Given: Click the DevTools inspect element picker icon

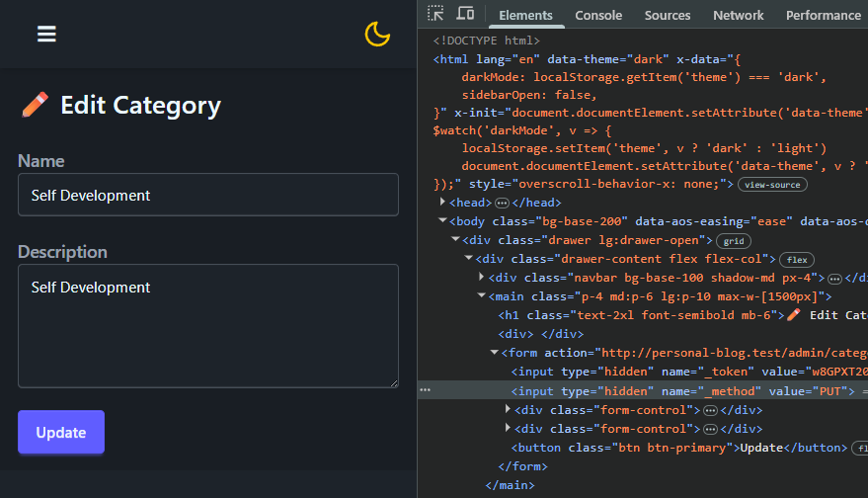Looking at the screenshot, I should click(435, 13).
